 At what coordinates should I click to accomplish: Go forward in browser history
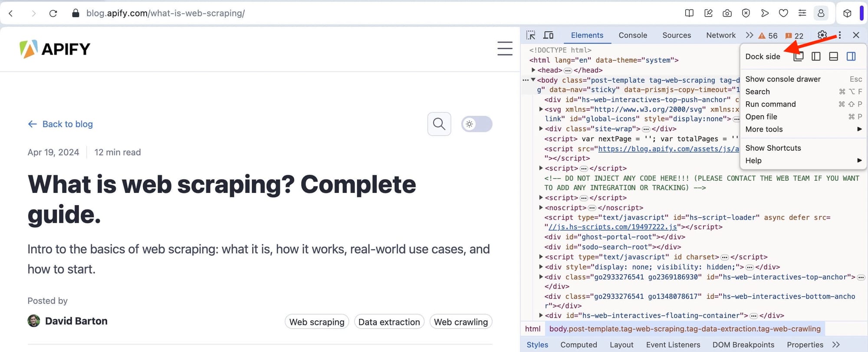[33, 13]
